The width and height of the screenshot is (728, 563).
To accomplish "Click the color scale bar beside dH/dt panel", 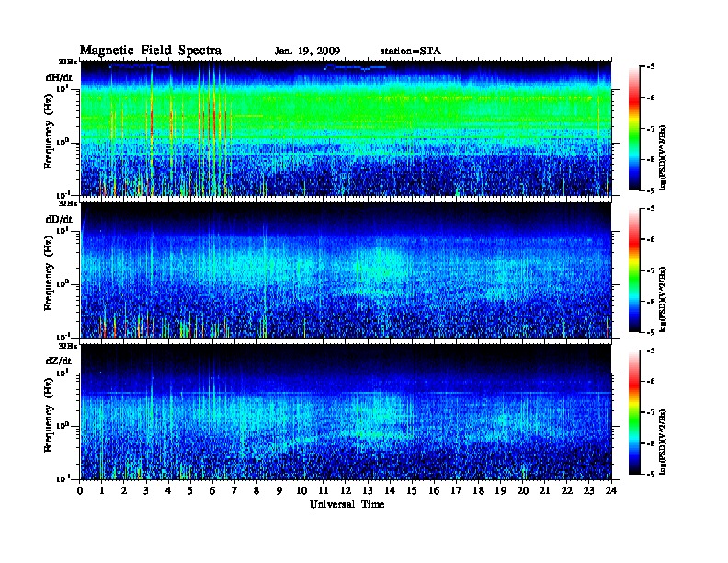I will (634, 128).
